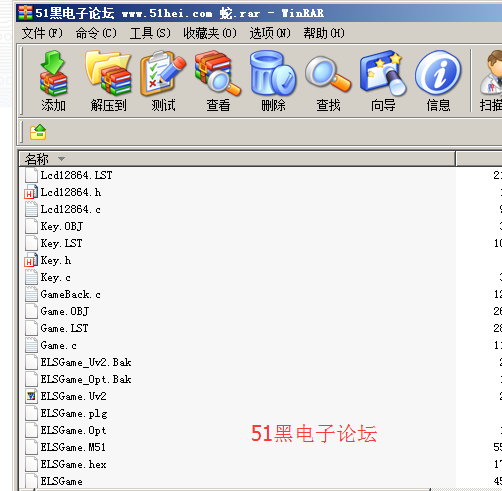The width and height of the screenshot is (502, 491).
Task: Click the Lcd12864.LST file icon
Action: [x=31, y=175]
